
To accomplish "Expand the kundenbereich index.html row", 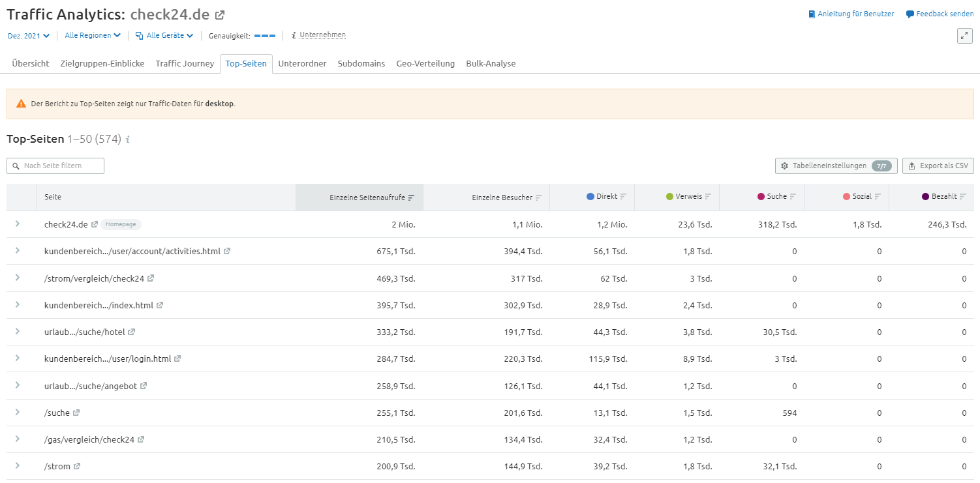I will coord(18,304).
